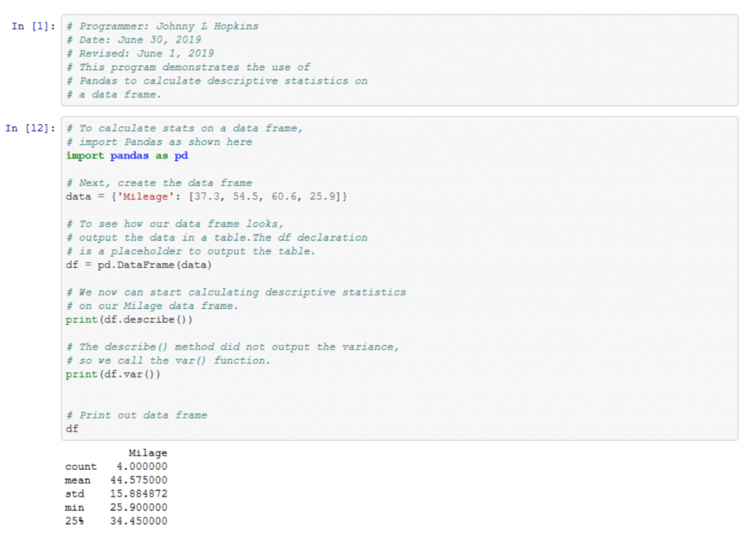The height and width of the screenshot is (540, 756).
Task: Click the 'Mileage' string in data dictionary
Action: coord(145,196)
